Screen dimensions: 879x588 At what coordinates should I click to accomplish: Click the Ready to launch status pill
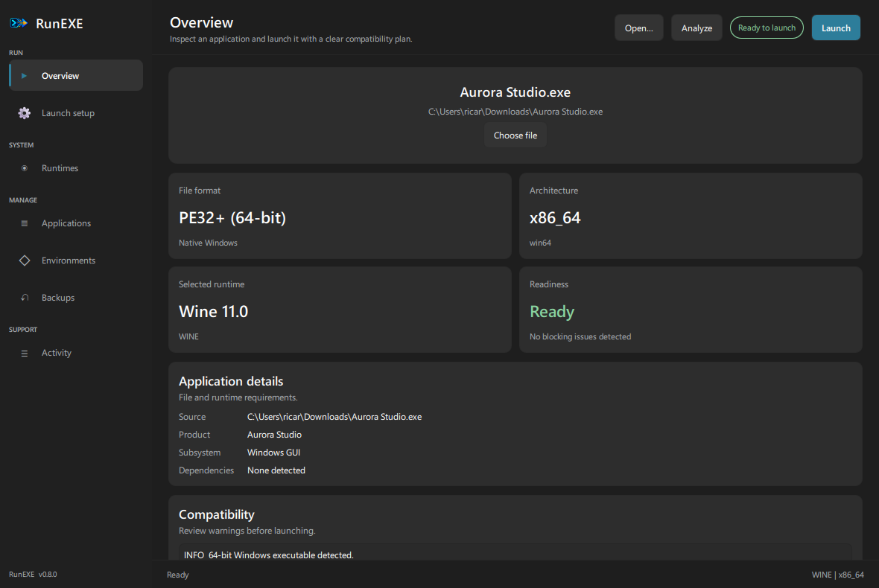(x=767, y=28)
